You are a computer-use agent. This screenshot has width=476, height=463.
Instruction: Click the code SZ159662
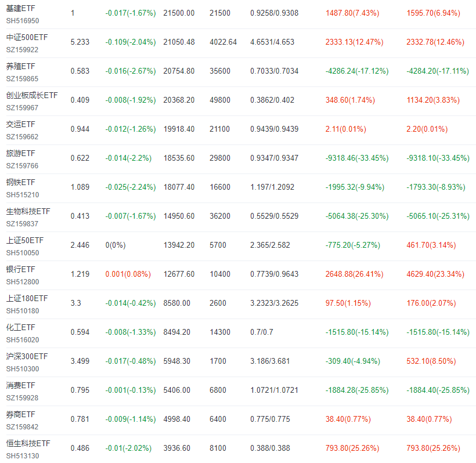tap(23, 137)
